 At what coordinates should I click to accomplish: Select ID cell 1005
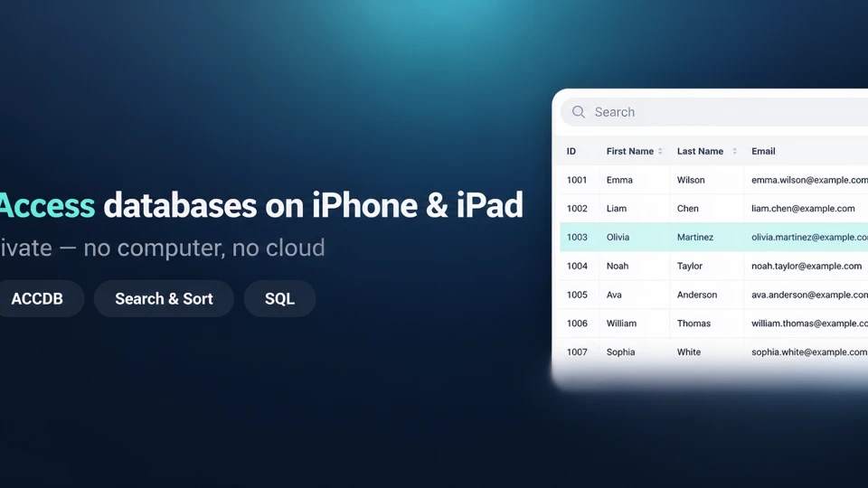point(577,295)
